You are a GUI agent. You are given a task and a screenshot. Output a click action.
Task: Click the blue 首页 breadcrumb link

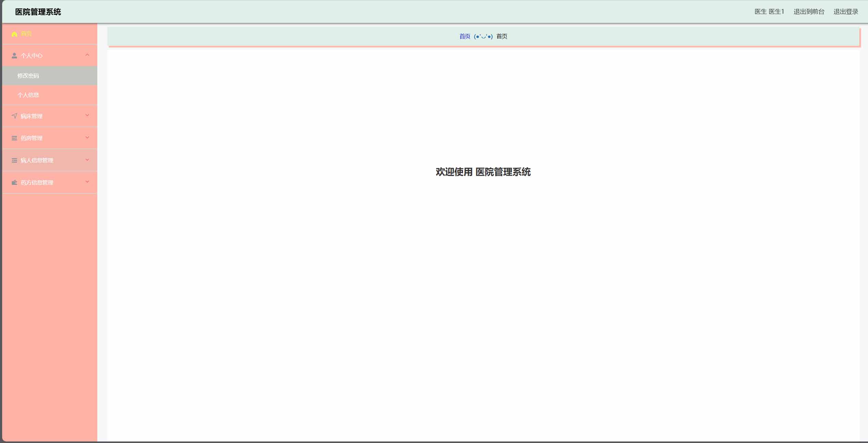465,36
